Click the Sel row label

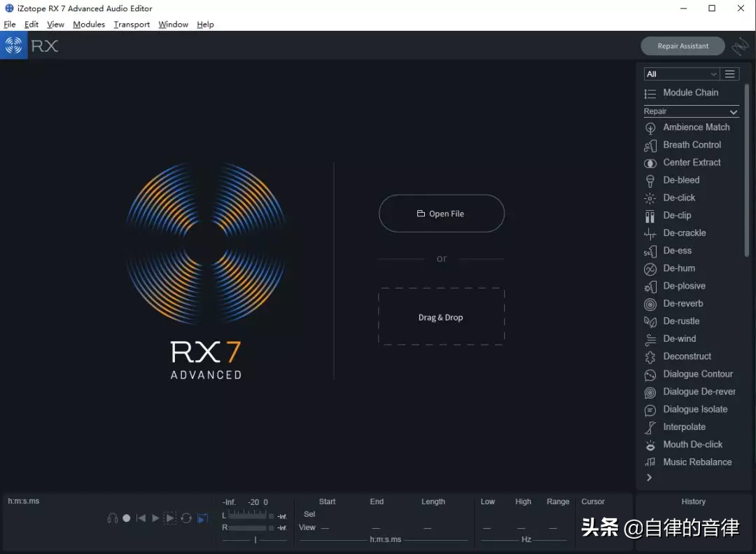pyautogui.click(x=309, y=514)
